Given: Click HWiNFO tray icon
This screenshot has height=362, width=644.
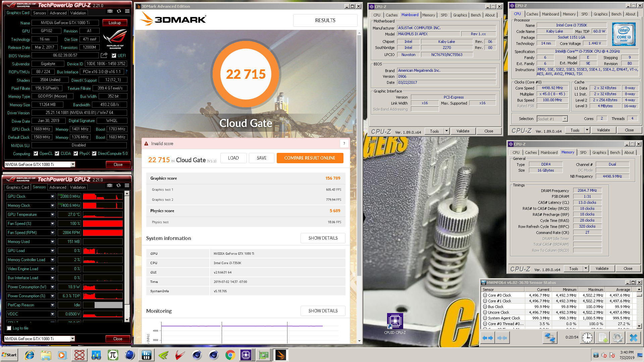Looking at the screenshot, I should coord(596,355).
